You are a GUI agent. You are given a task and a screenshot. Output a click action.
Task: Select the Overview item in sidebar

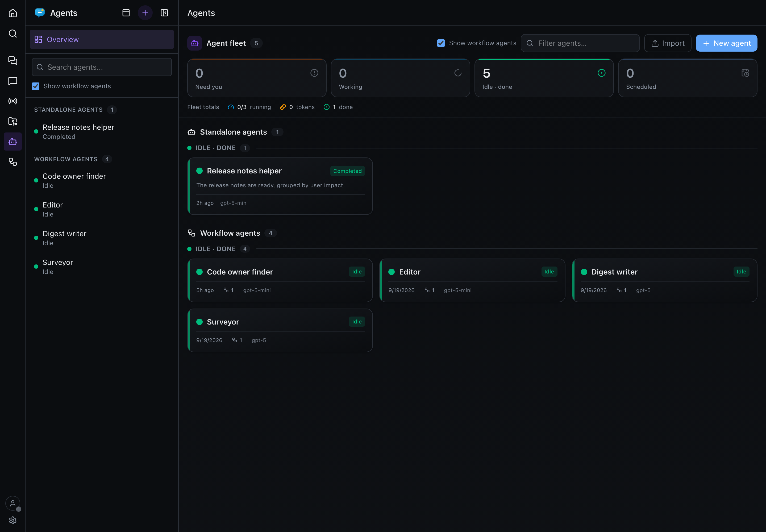point(102,39)
